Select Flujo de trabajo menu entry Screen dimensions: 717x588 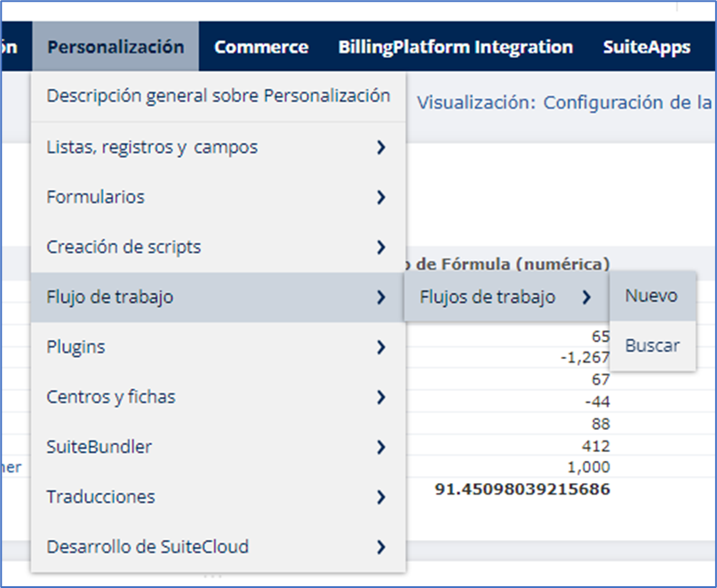(x=218, y=298)
